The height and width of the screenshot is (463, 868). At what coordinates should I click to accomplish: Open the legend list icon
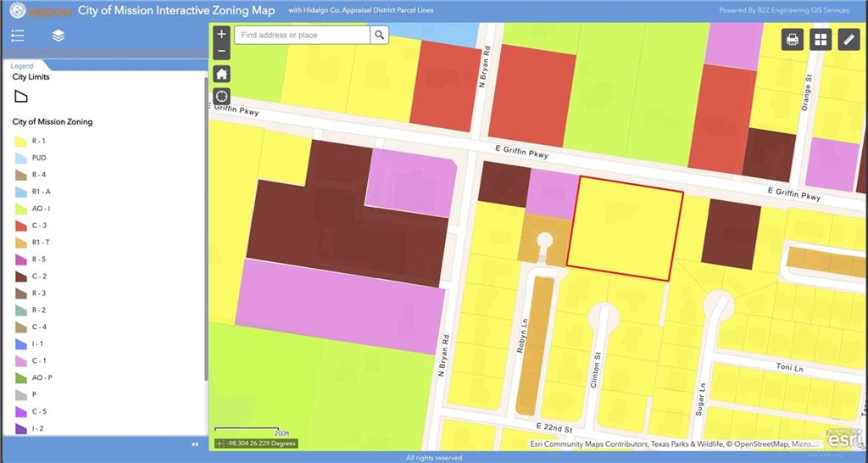18,36
